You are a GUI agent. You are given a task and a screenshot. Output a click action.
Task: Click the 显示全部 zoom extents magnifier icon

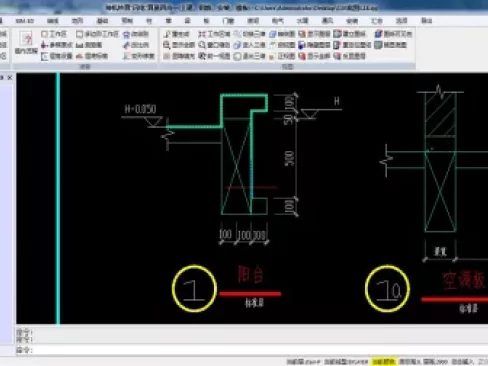pos(167,45)
